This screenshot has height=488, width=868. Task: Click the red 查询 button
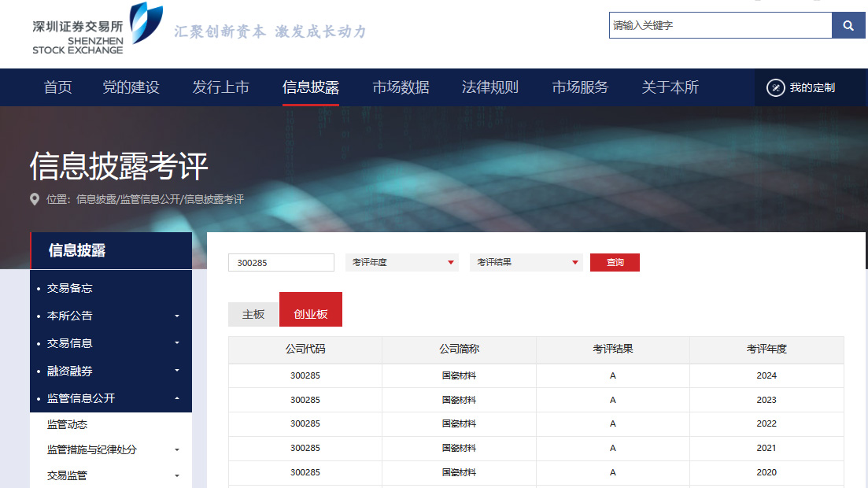pos(615,262)
